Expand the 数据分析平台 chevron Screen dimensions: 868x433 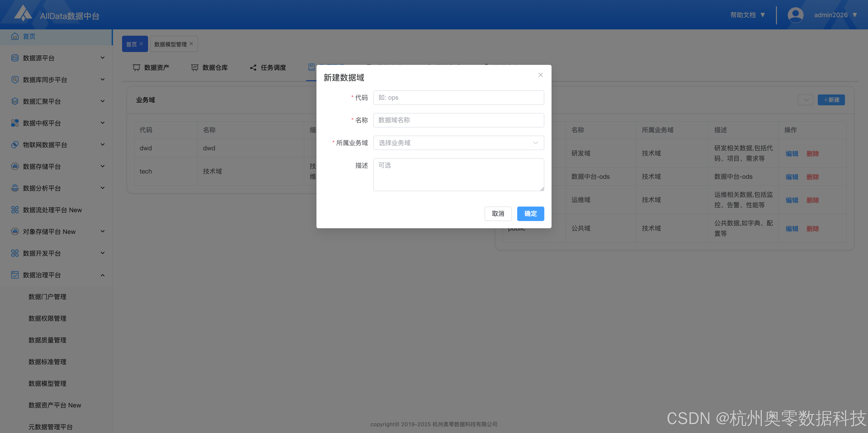point(103,188)
